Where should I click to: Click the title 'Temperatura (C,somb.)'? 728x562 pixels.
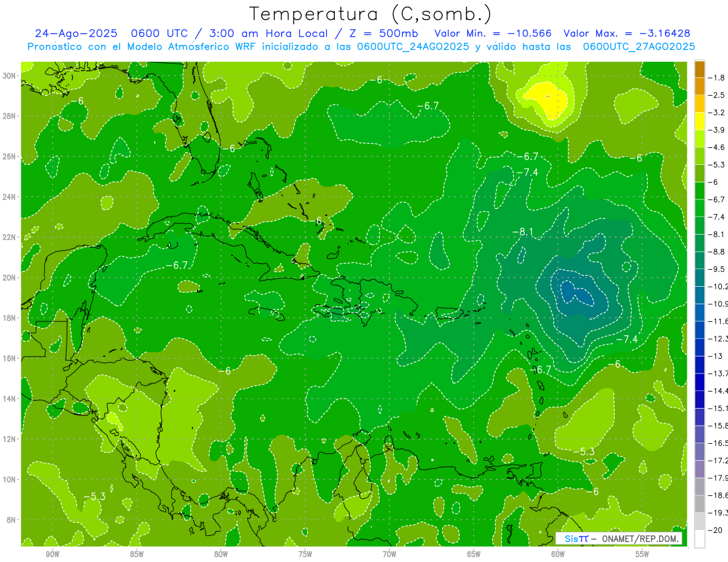(371, 14)
